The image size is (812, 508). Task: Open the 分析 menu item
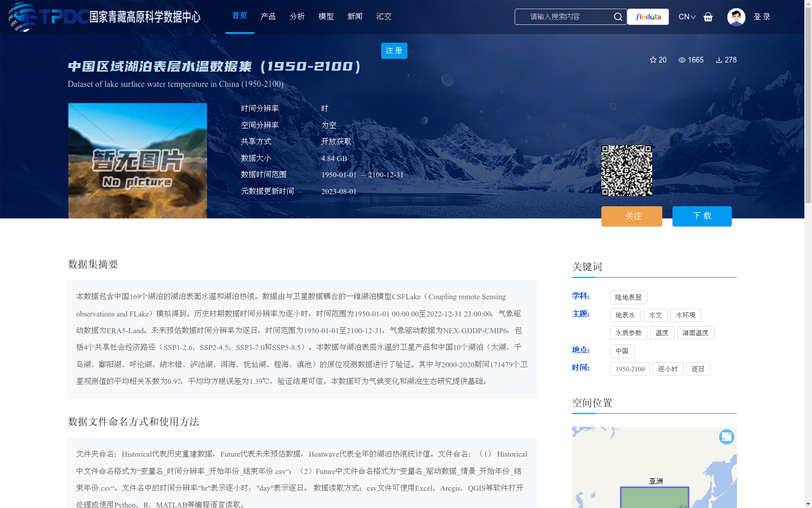point(297,17)
